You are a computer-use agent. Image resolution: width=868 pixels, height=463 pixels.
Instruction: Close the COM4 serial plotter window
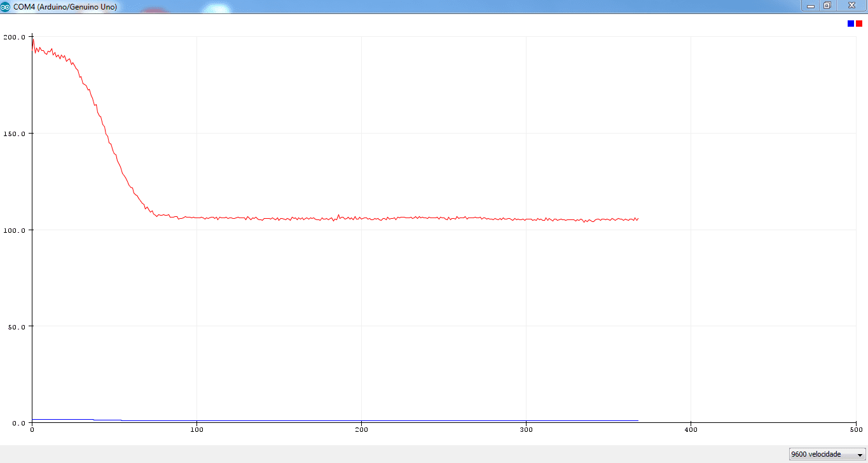click(x=851, y=5)
